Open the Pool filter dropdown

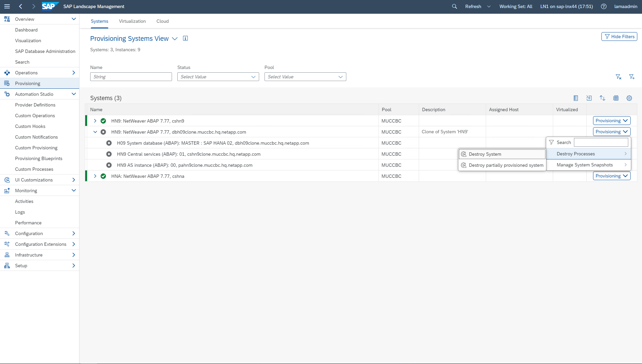305,77
